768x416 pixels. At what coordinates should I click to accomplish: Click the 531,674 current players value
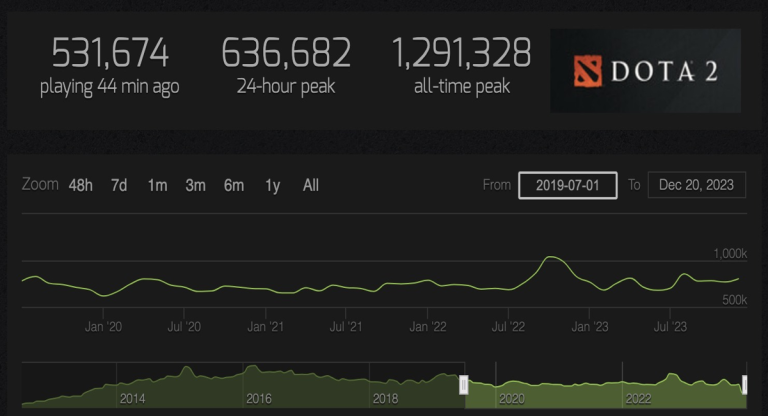[110, 53]
